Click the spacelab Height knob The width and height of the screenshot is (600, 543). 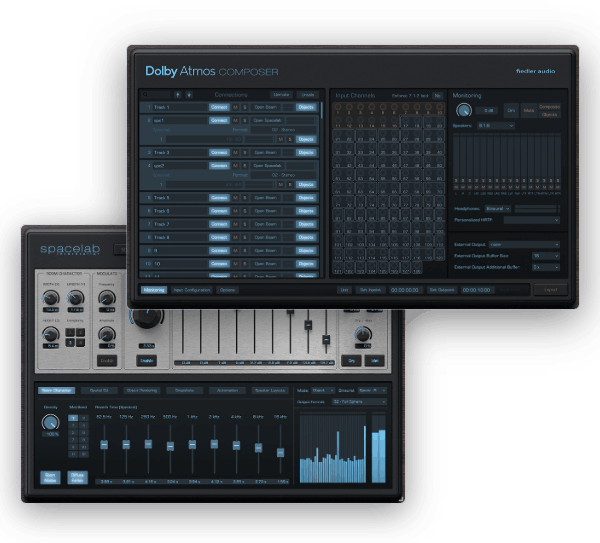[x=51, y=334]
